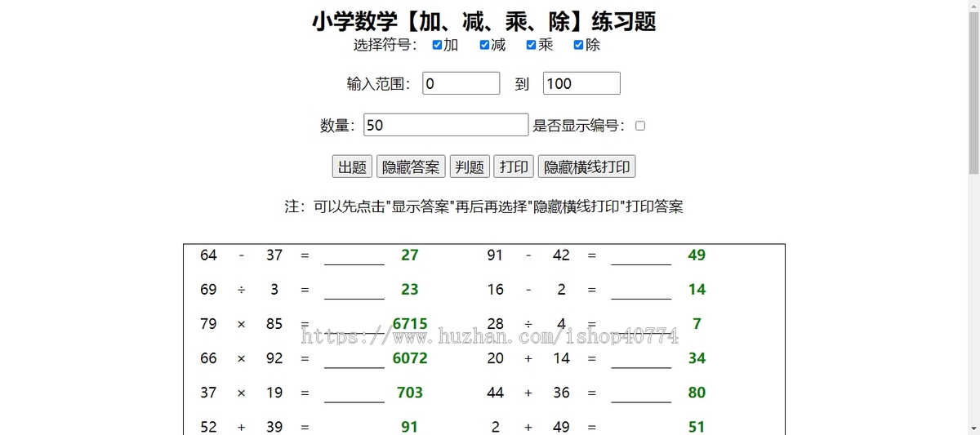
Task: Enable the 是否显示编号 checkbox
Action: (640, 126)
